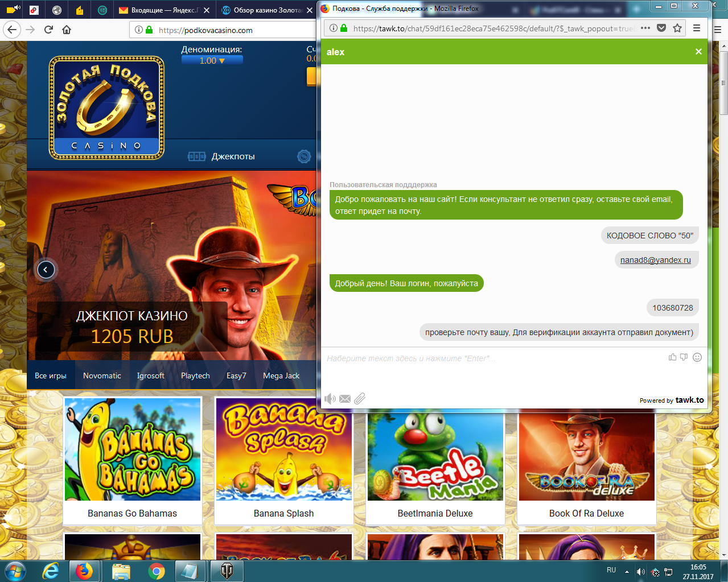Image resolution: width=728 pixels, height=582 pixels.
Task: Open the Banana Splash game thumbnail
Action: coord(283,449)
